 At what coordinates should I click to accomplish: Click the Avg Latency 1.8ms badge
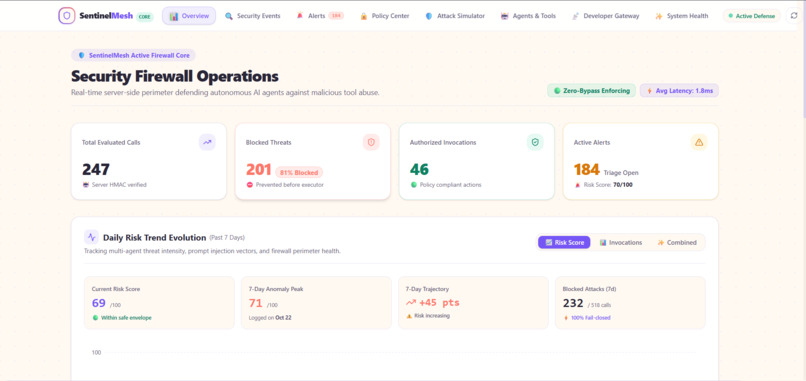point(679,90)
